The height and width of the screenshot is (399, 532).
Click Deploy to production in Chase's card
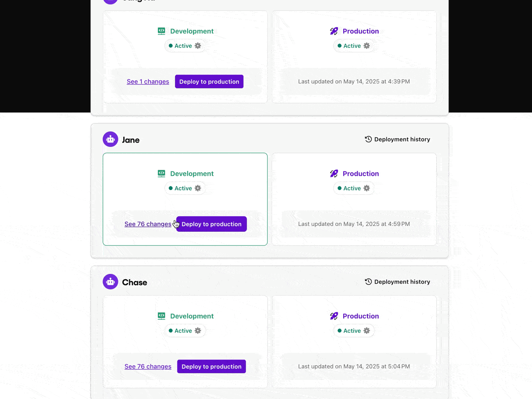point(211,366)
